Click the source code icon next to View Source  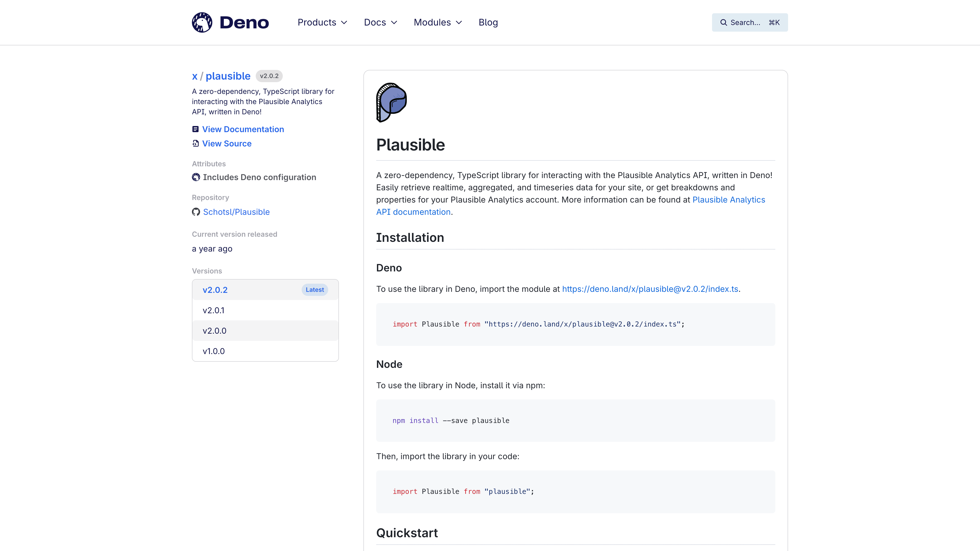[x=195, y=143]
